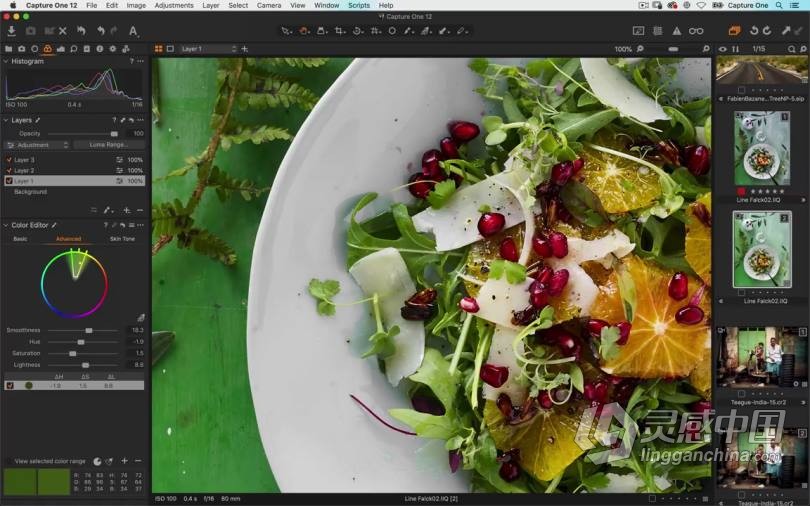The image size is (810, 506).
Task: Add a color range with plus button
Action: pos(124,461)
